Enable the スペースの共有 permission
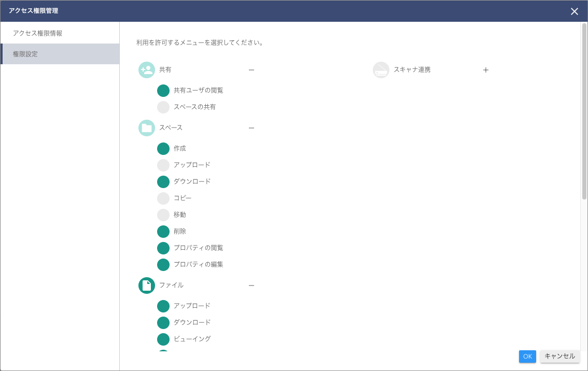 coord(163,107)
